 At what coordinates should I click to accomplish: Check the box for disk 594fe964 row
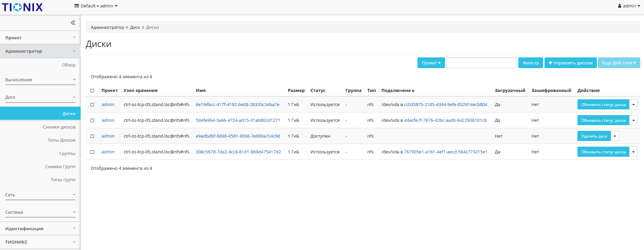click(x=92, y=120)
